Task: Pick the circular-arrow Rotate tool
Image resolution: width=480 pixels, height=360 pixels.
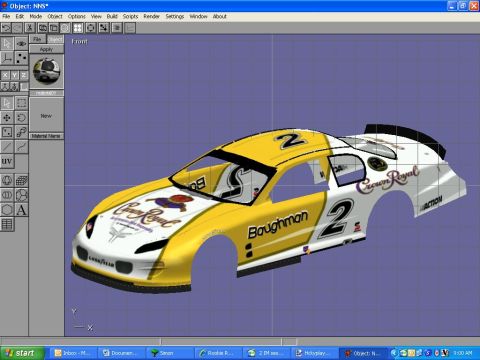Action: (21, 118)
